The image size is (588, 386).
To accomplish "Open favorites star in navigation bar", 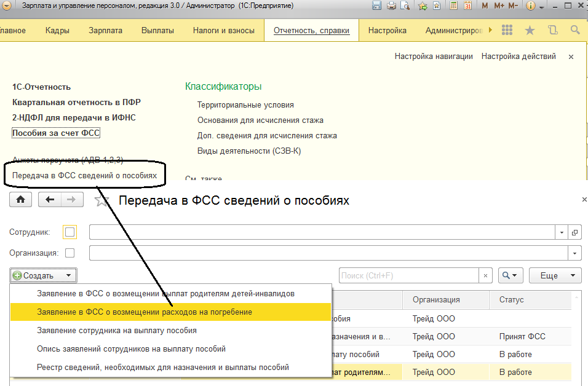I will (530, 30).
